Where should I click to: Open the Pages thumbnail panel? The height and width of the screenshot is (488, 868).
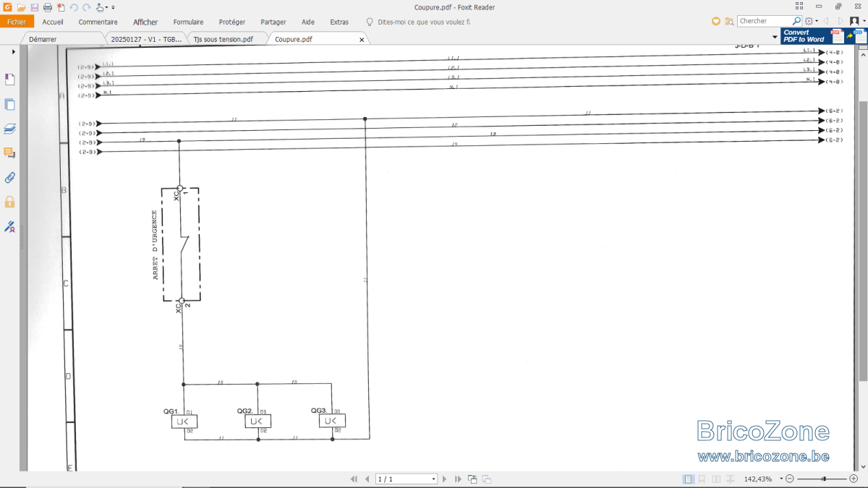(x=10, y=104)
